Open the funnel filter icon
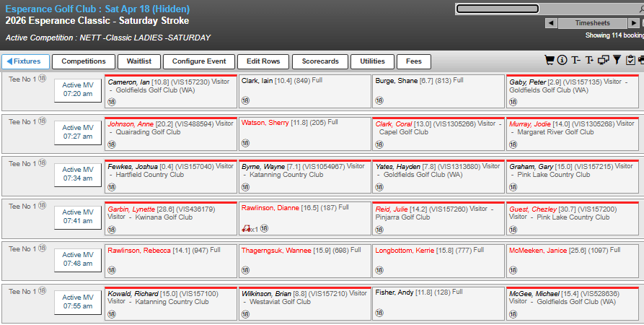The width and height of the screenshot is (644, 325). click(x=617, y=61)
